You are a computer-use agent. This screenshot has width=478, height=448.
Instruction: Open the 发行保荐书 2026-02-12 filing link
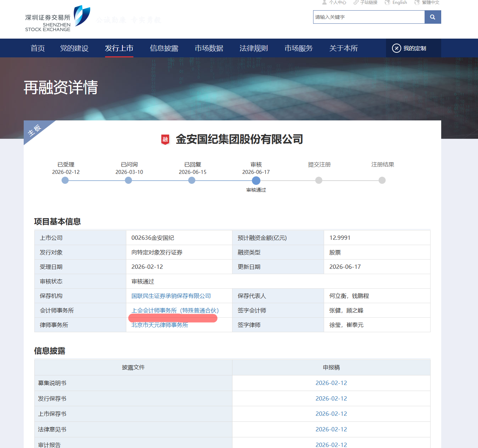click(331, 399)
